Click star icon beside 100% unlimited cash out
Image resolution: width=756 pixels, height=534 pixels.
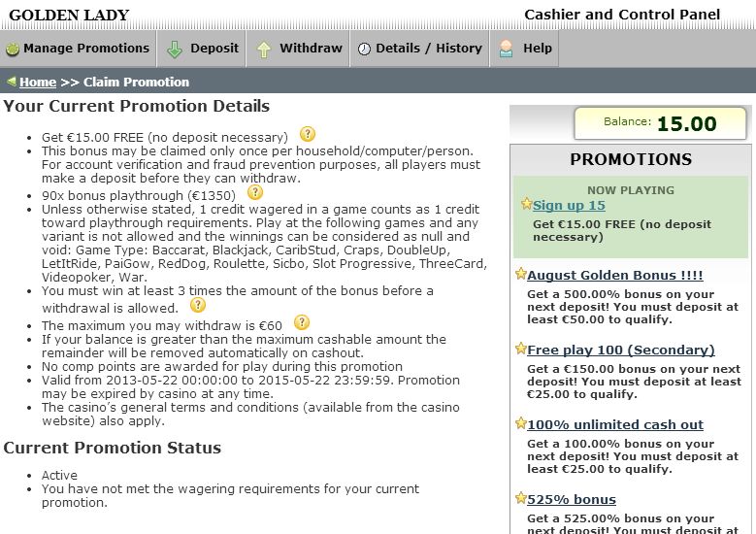[x=521, y=423]
